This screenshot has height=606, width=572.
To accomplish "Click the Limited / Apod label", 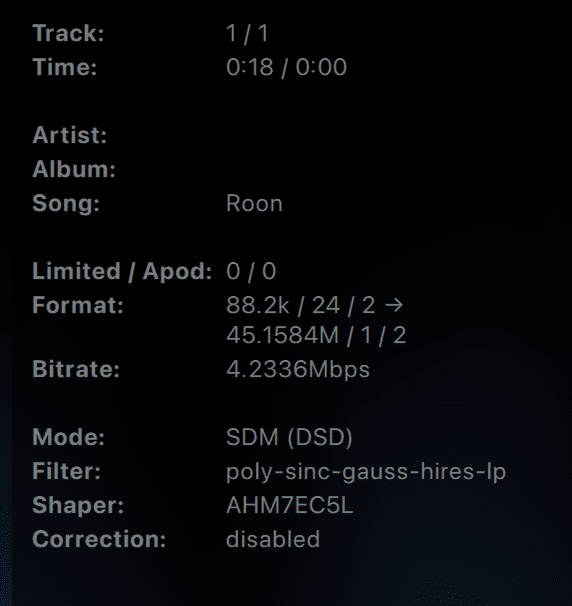I will pyautogui.click(x=122, y=271).
